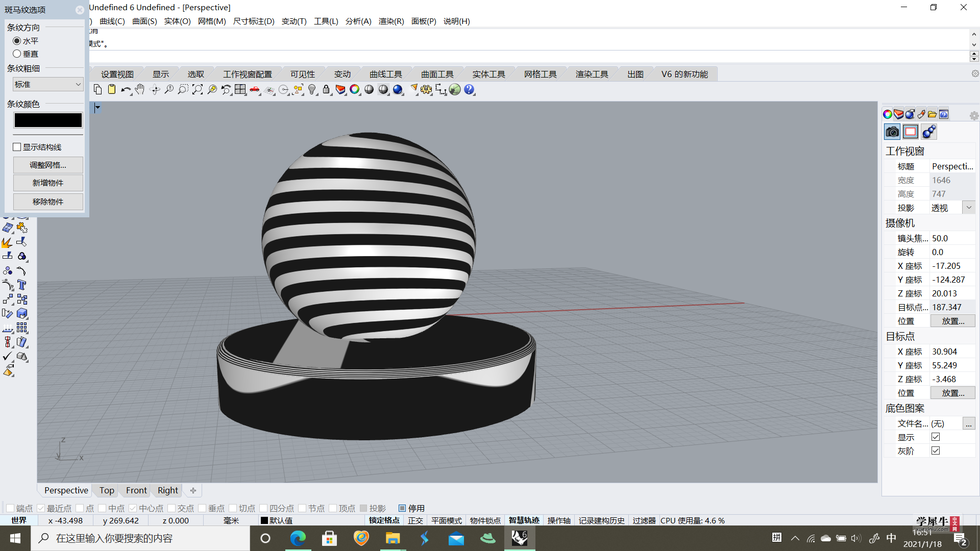Screen dimensions: 980x551
Task: Toggle the 最近点 osnap checkbox
Action: tap(41, 508)
